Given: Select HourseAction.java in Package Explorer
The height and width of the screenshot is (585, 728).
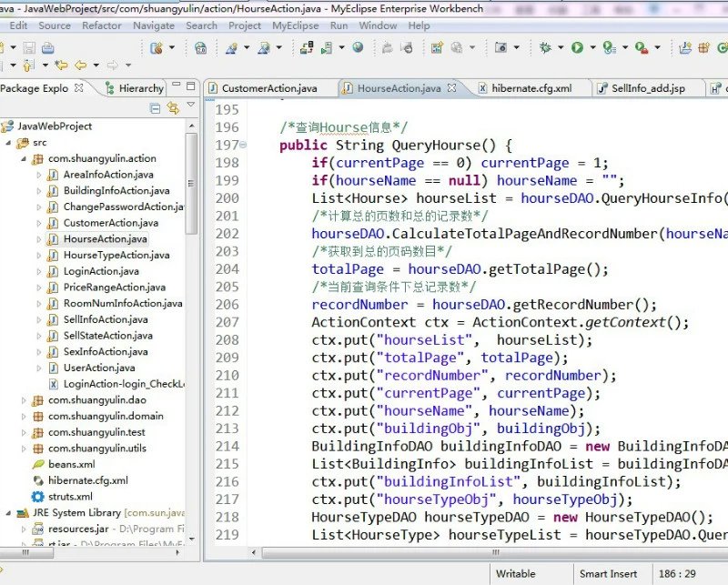Looking at the screenshot, I should point(106,239).
